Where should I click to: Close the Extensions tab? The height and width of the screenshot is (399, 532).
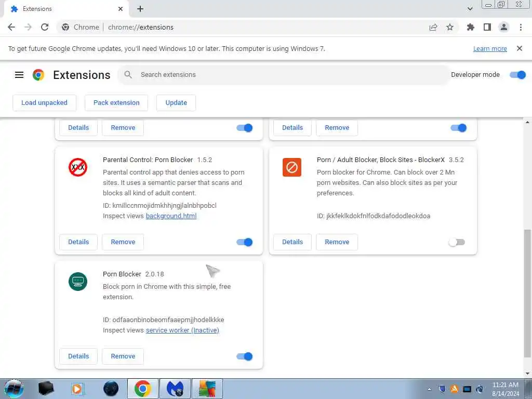[121, 9]
